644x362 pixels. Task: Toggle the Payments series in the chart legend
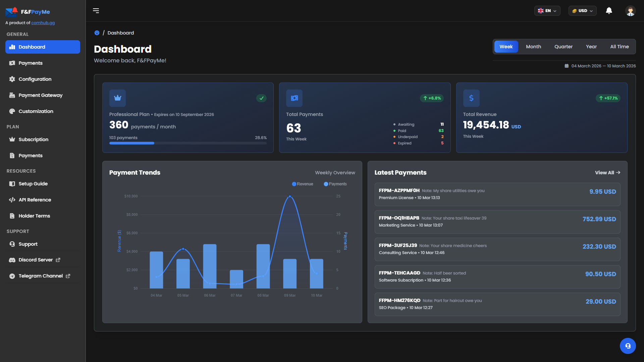[335, 184]
